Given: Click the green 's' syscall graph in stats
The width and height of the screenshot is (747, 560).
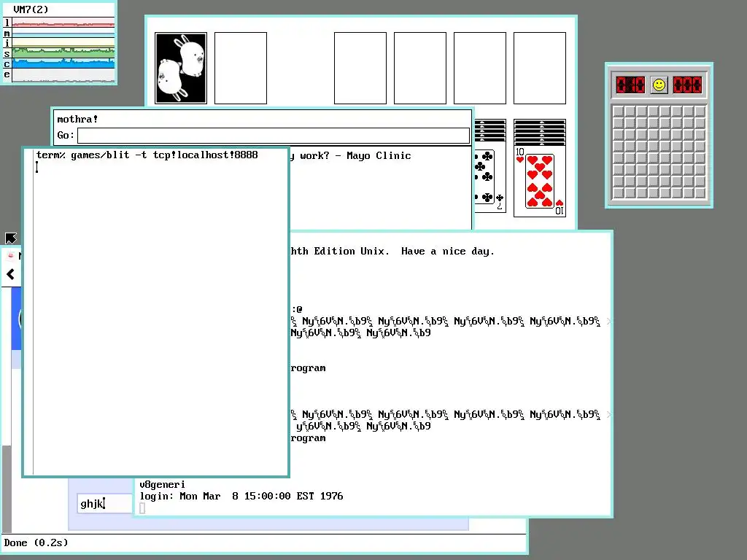Looking at the screenshot, I should pos(63,52).
